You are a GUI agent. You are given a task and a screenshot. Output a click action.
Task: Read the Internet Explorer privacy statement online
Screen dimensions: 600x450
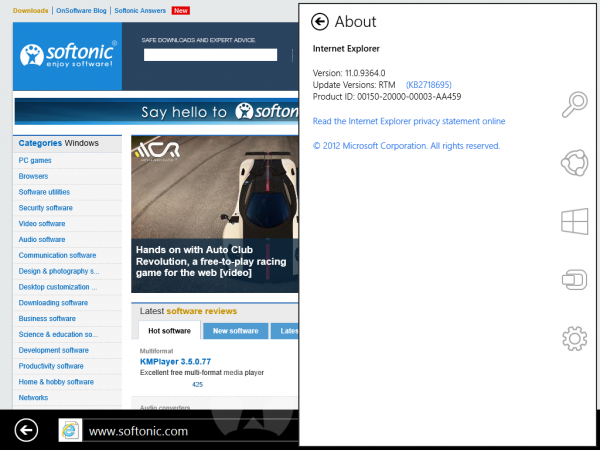tap(409, 121)
